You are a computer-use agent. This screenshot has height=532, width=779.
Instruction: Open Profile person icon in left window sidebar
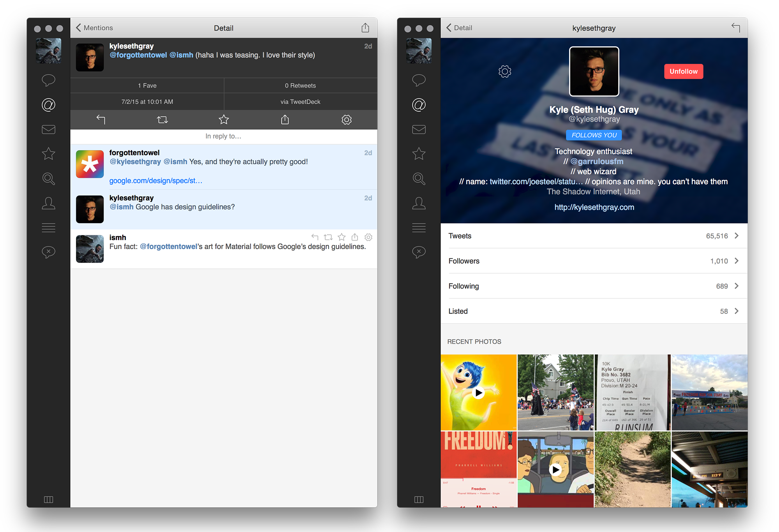(x=48, y=203)
